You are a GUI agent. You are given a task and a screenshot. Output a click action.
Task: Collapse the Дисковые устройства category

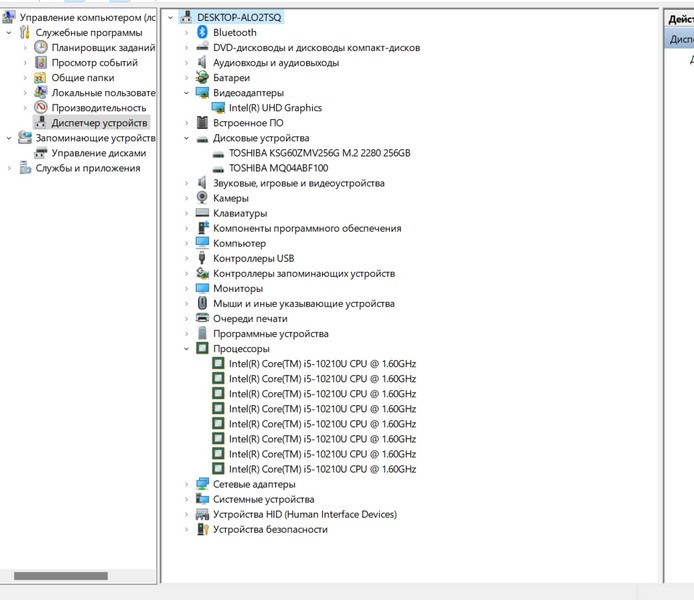pyautogui.click(x=186, y=138)
